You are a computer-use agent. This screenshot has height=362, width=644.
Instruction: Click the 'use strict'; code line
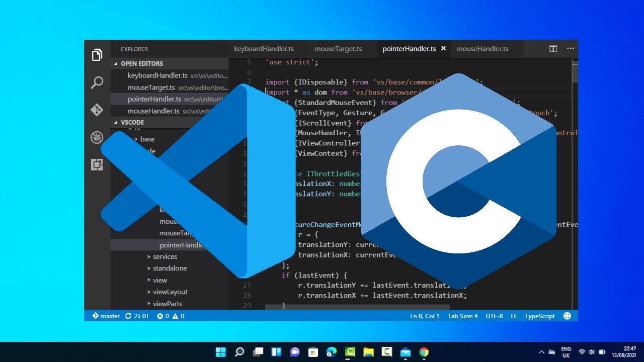click(292, 63)
